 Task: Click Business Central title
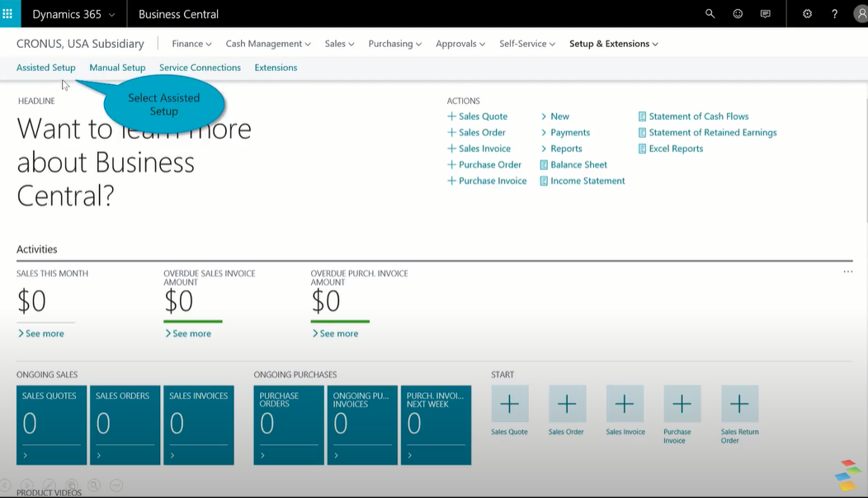(x=178, y=14)
